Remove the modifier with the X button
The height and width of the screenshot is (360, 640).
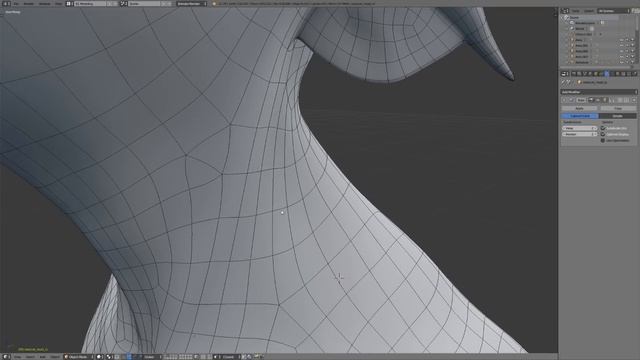[x=634, y=100]
